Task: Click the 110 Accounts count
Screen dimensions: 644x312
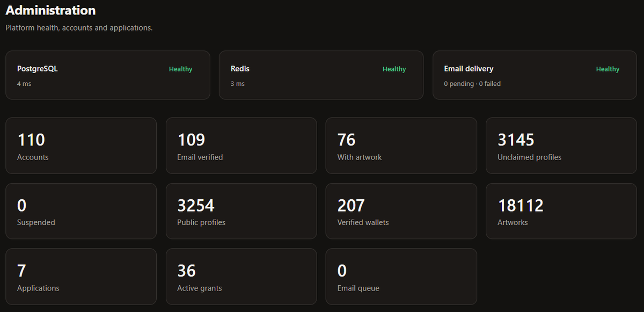Action: tap(31, 140)
